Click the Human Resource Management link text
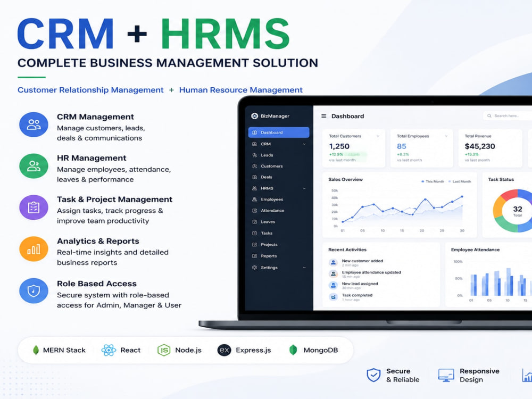Screen dimensions: 532x399 coord(241,90)
